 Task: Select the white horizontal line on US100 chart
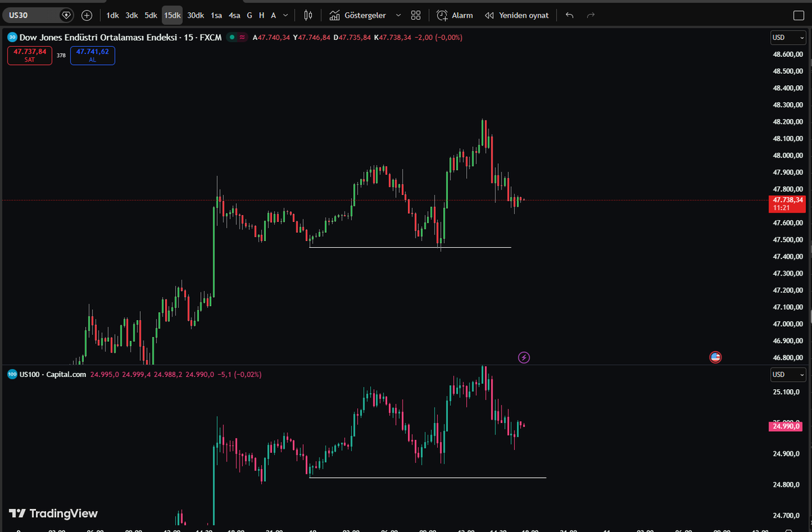(x=428, y=478)
